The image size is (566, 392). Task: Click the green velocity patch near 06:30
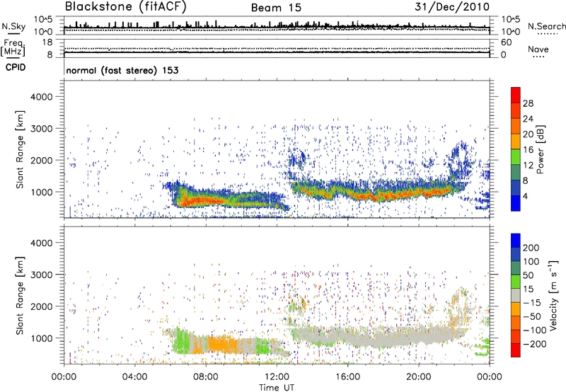coord(182,341)
